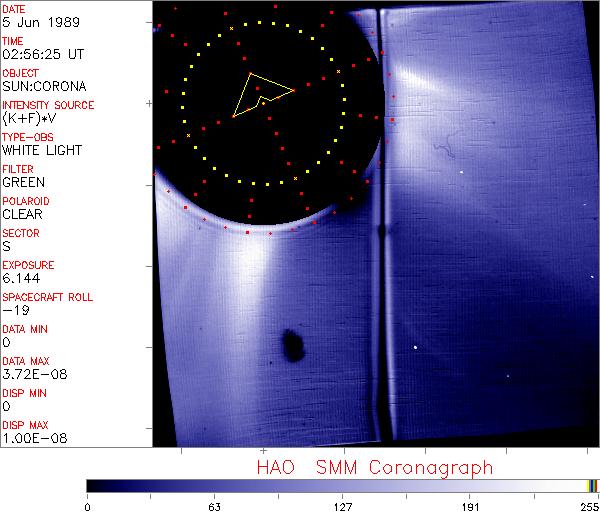Click the 'DATE' label

coord(14,9)
